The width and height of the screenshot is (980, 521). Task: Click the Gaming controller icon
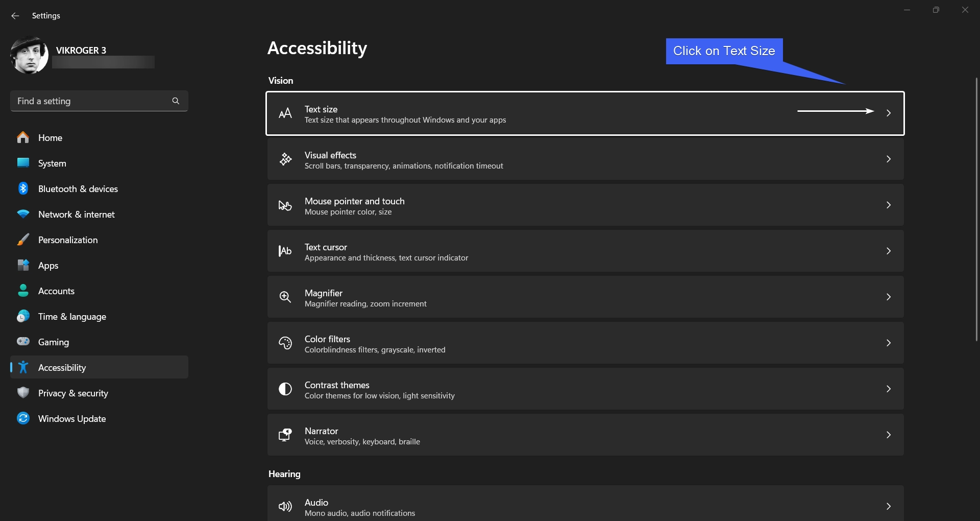pyautogui.click(x=23, y=341)
